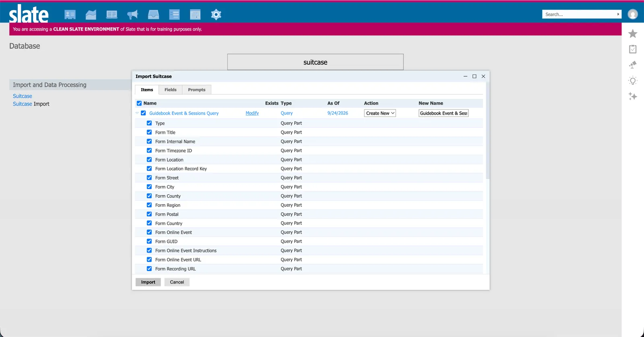
Task: Open the sparkles AI icon
Action: (x=633, y=96)
